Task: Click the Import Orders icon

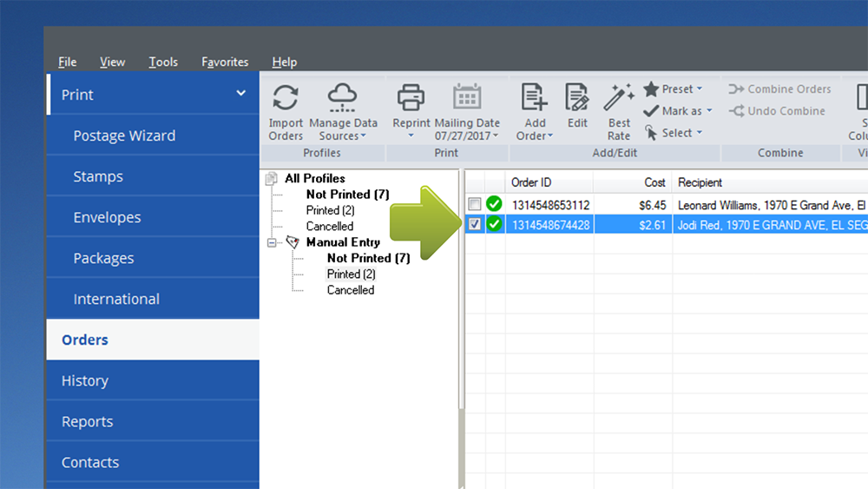Action: click(x=286, y=98)
